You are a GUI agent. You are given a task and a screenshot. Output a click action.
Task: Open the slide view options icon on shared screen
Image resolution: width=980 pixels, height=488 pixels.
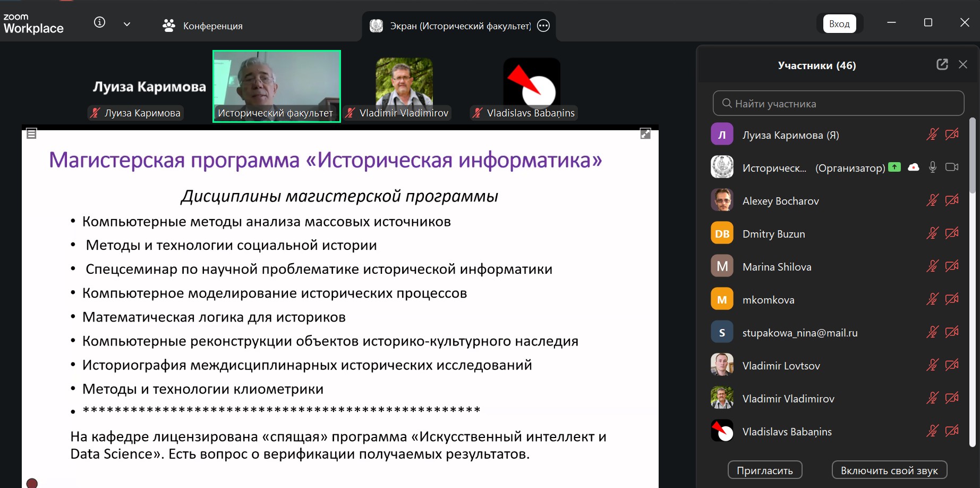31,133
